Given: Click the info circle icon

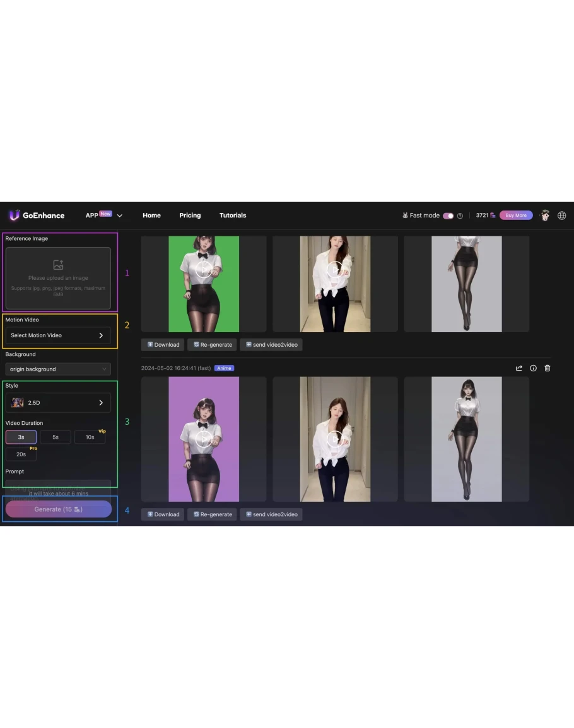Looking at the screenshot, I should tap(533, 368).
